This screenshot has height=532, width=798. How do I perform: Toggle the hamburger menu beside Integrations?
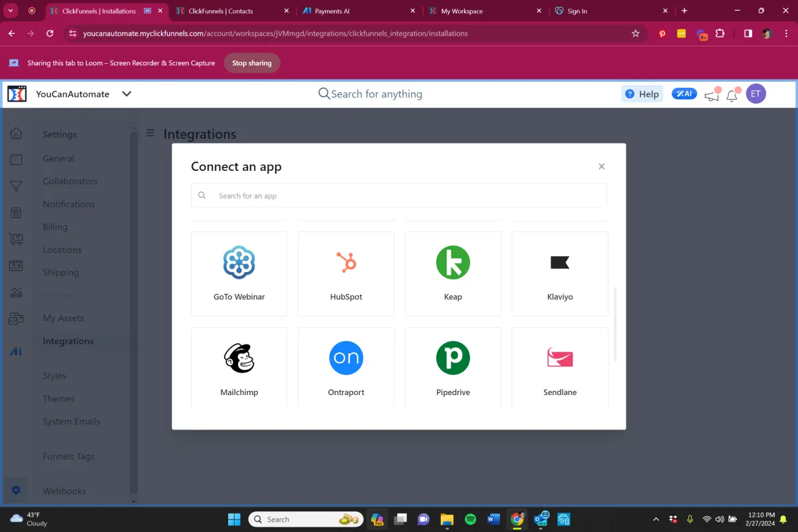coord(150,133)
